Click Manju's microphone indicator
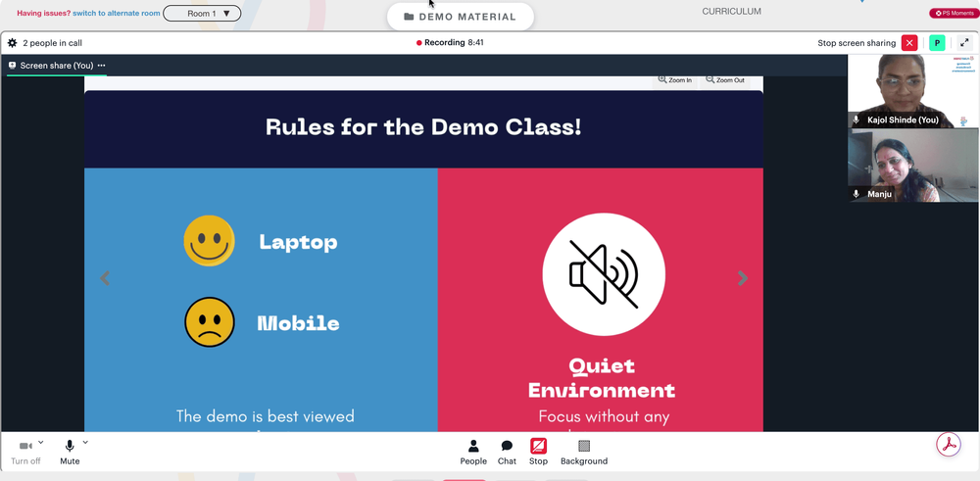The image size is (980, 481). pos(857,194)
